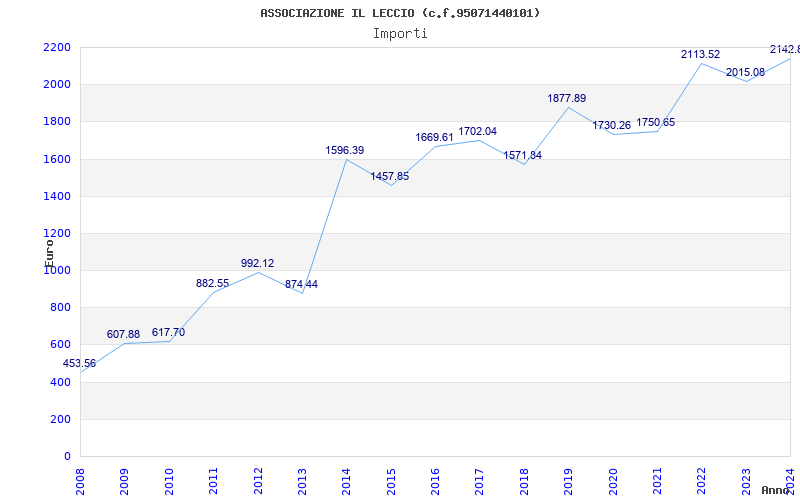Click the 600 y-axis value
Viewport: 800px width, 500px height.
pos(61,345)
